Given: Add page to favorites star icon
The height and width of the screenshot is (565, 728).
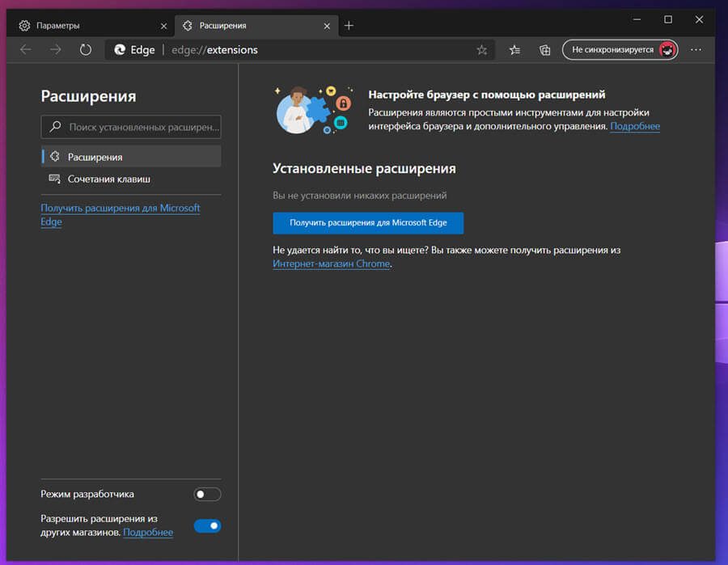Looking at the screenshot, I should click(482, 49).
